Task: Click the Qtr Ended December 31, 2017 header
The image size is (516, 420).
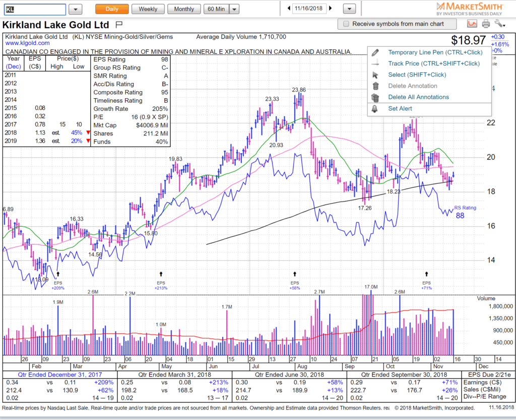Action: (60, 375)
